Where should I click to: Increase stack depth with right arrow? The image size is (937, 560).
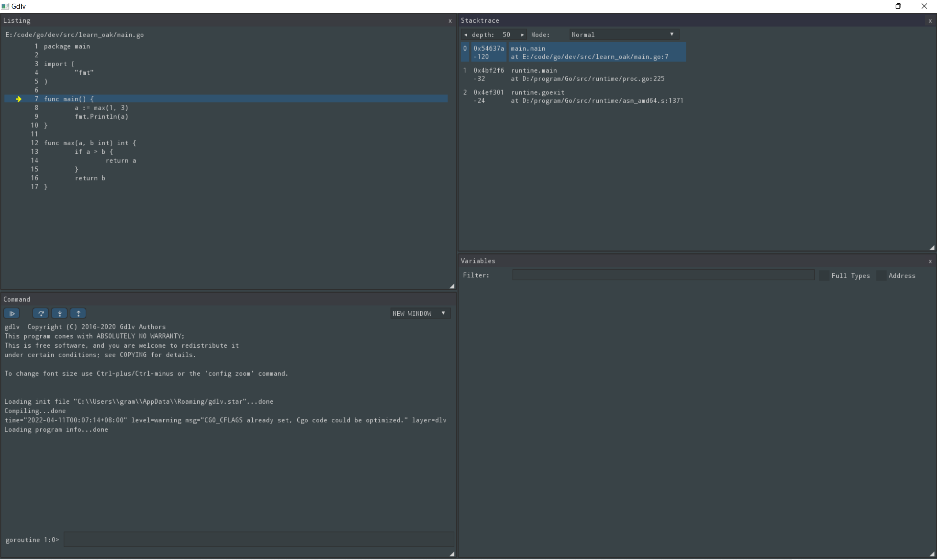523,35
